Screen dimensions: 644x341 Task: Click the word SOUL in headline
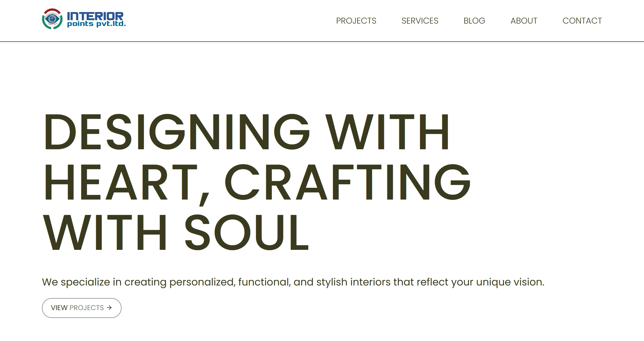[247, 232]
